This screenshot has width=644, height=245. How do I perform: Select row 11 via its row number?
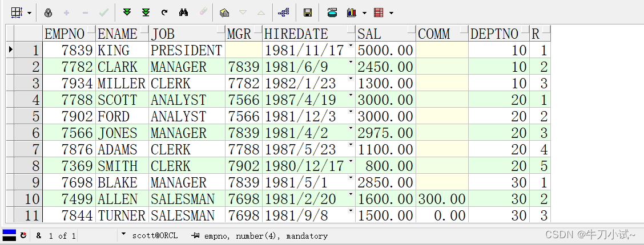coord(28,215)
